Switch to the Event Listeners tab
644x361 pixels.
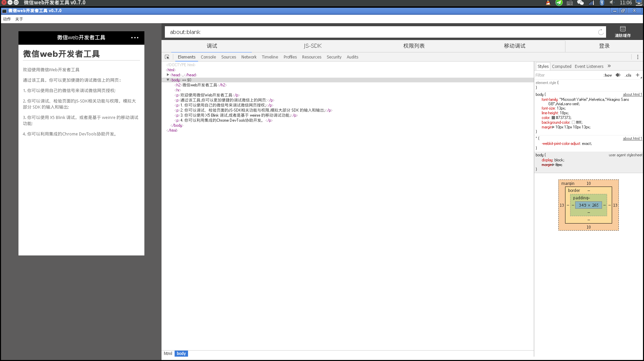pyautogui.click(x=589, y=67)
